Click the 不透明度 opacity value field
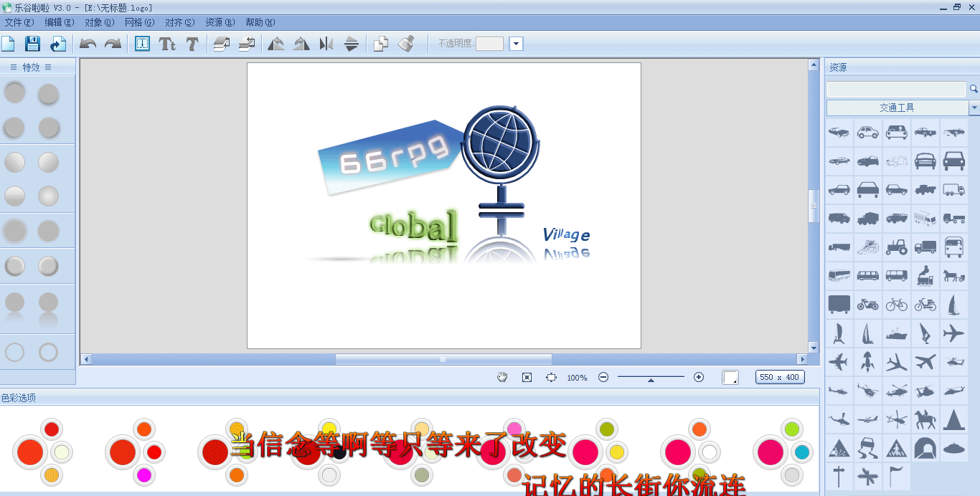This screenshot has width=980, height=496. click(490, 44)
